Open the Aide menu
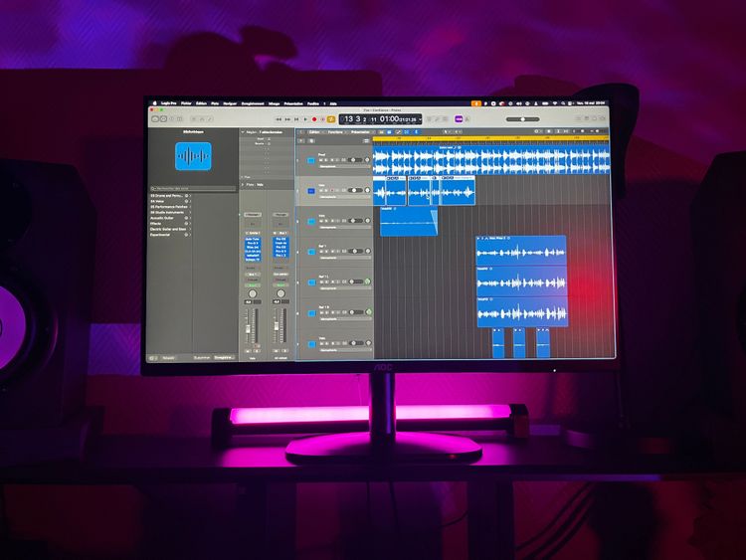 coord(333,103)
